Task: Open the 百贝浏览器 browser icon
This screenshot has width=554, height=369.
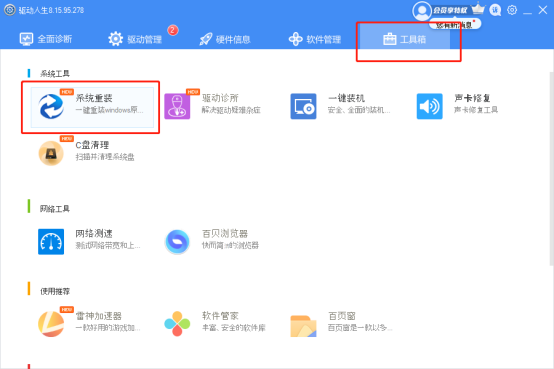Action: click(x=177, y=242)
